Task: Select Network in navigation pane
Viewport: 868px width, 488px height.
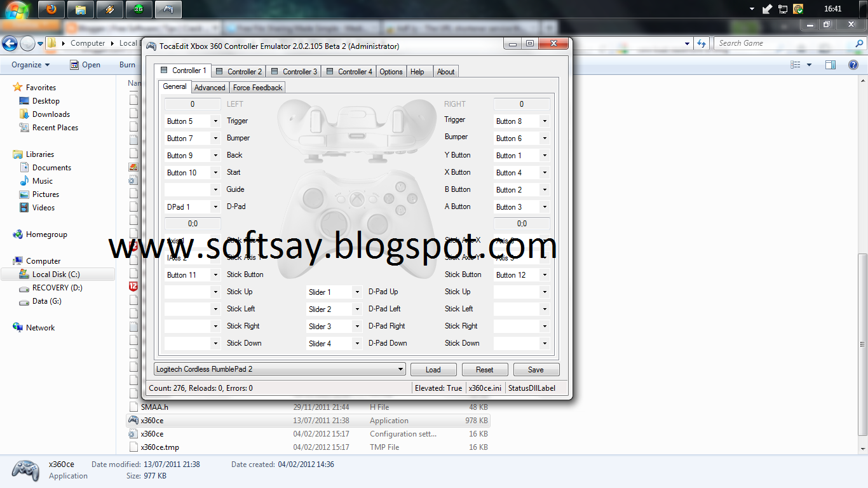Action: point(40,328)
